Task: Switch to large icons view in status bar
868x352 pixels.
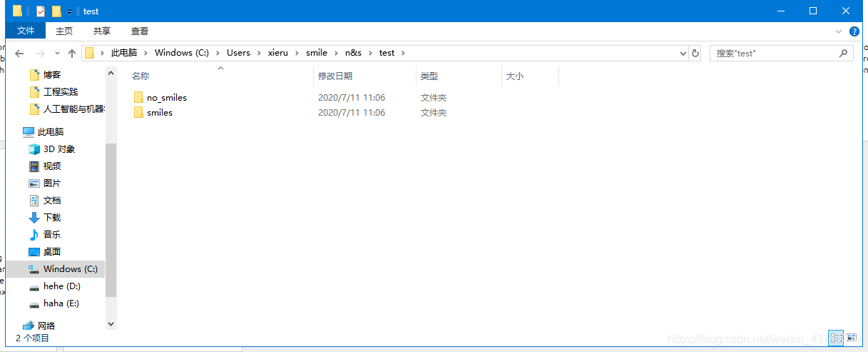Action: (852, 338)
